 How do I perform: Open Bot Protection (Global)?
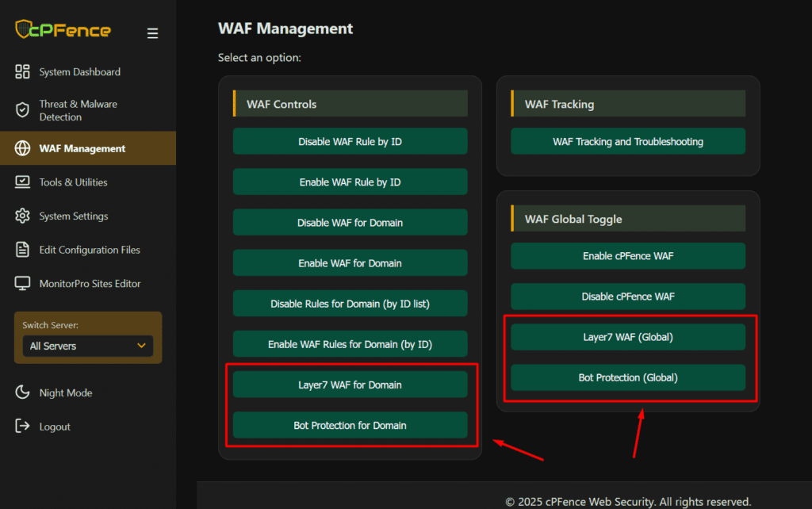click(x=628, y=377)
